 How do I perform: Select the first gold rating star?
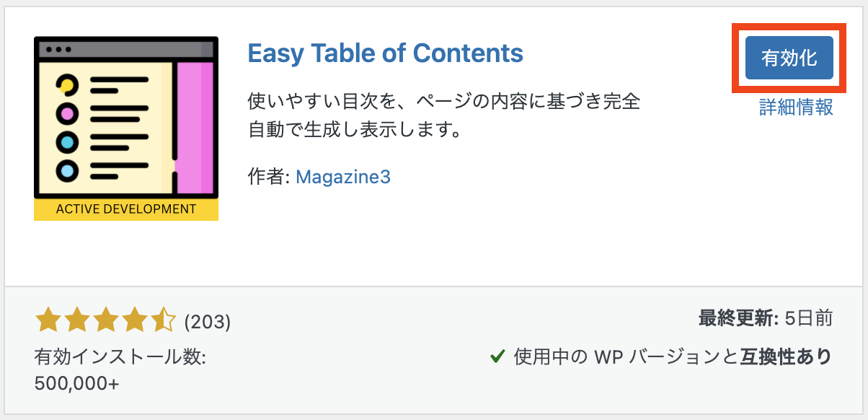click(48, 320)
